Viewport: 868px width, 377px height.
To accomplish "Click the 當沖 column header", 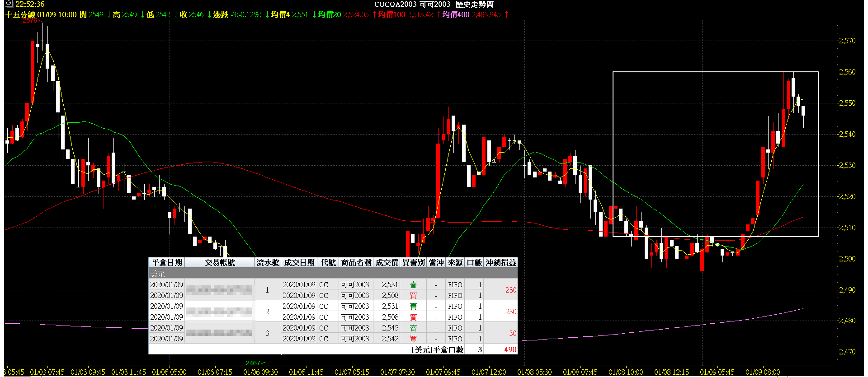I will pos(436,262).
